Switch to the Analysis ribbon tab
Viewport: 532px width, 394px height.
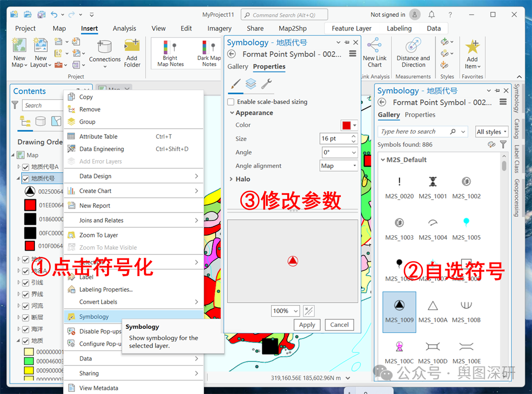point(124,28)
